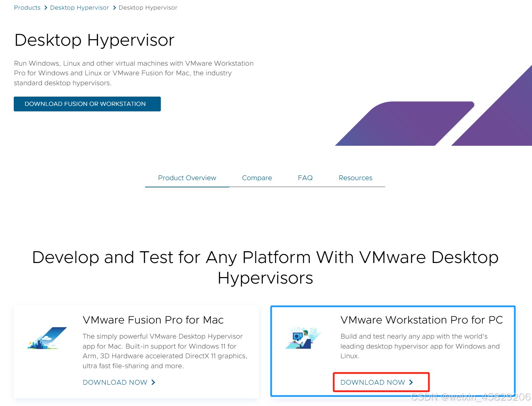The image size is (532, 406).
Task: Switch to the Compare tab
Action: (257, 178)
